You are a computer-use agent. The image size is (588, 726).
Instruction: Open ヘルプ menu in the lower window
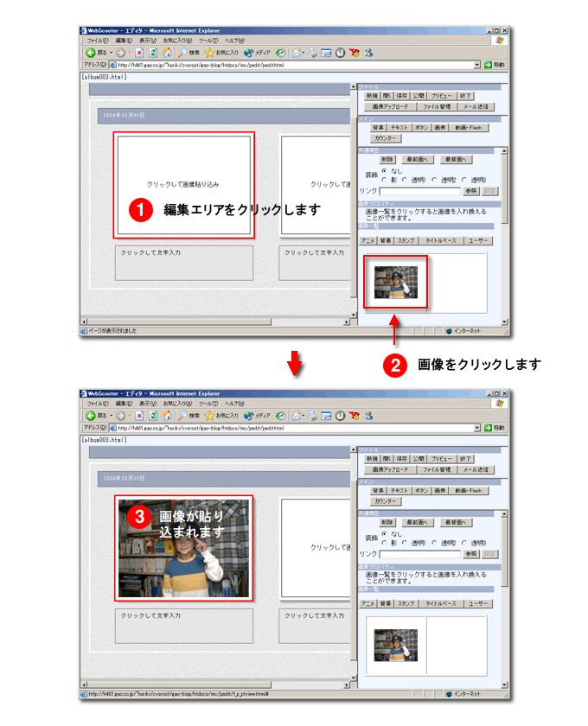(x=234, y=404)
